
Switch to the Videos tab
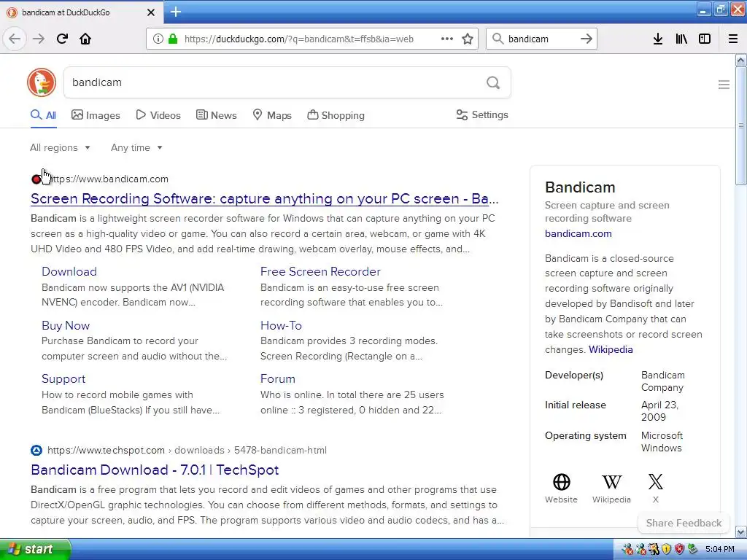pyautogui.click(x=158, y=115)
